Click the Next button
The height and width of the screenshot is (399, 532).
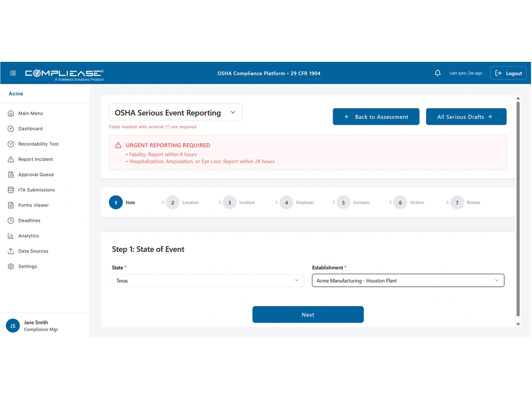[308, 314]
